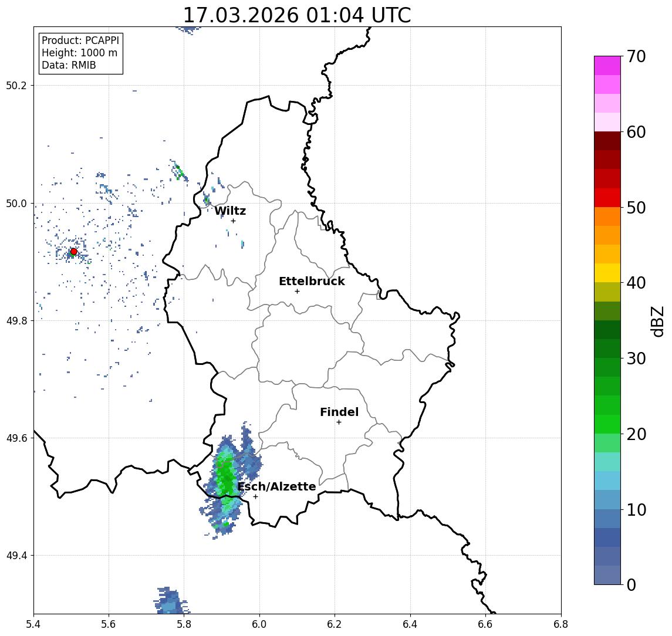Image resolution: width=672 pixels, height=636 pixels.
Task: Click the dark red colorbar swatch near 60
Action: [607, 141]
